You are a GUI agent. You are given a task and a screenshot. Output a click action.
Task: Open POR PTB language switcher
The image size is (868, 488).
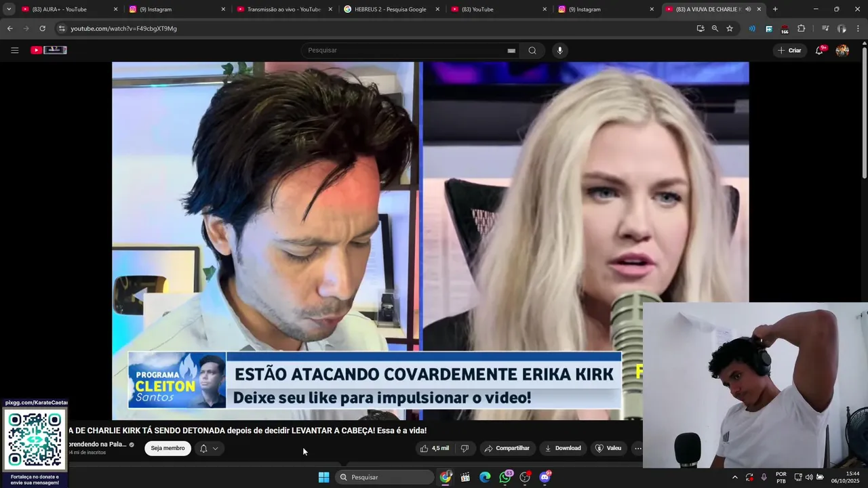coord(781,477)
